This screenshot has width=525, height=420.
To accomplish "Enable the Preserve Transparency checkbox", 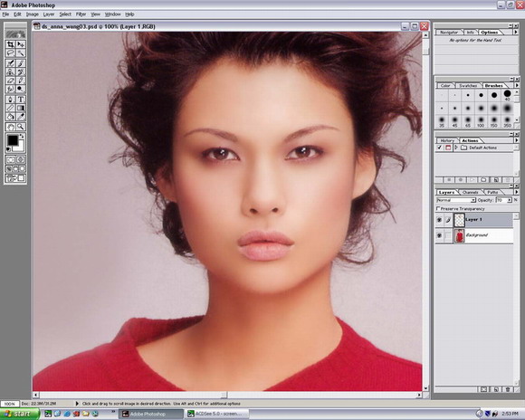I will click(x=438, y=209).
